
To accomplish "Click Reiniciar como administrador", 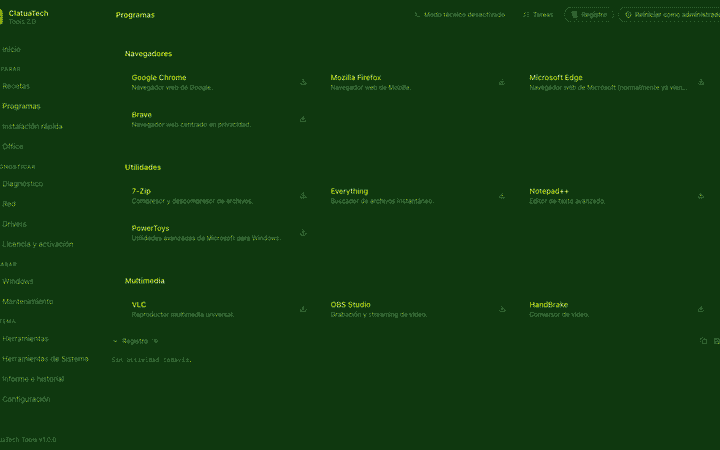I will click(x=669, y=15).
